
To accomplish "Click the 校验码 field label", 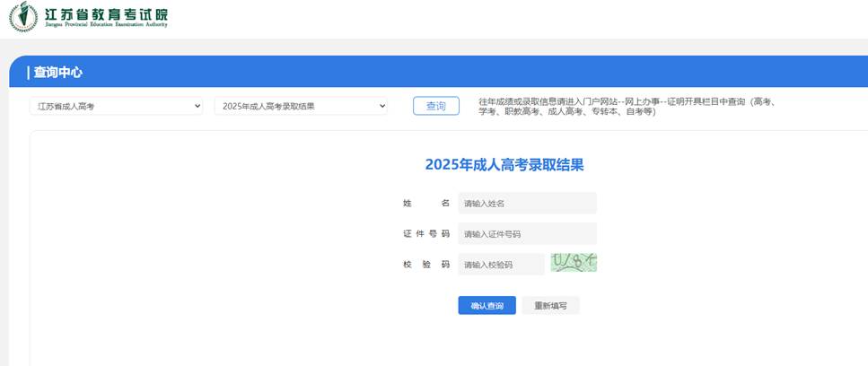I will point(425,265).
